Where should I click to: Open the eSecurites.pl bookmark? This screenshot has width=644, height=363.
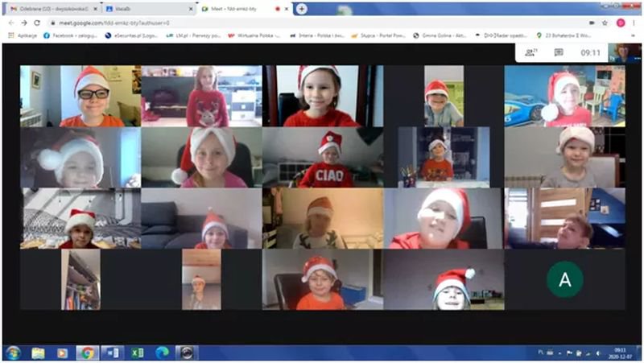tap(131, 35)
